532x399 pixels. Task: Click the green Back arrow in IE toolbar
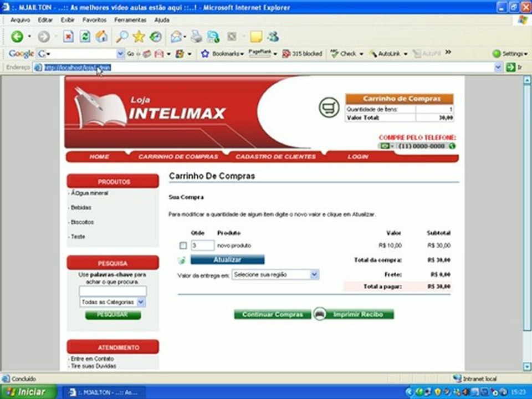(17, 37)
